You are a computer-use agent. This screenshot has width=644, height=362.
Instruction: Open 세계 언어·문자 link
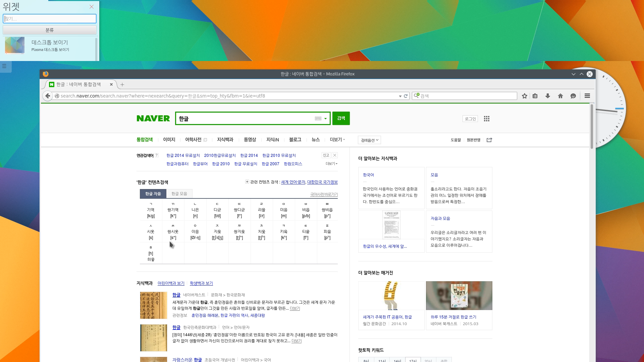[x=293, y=182]
